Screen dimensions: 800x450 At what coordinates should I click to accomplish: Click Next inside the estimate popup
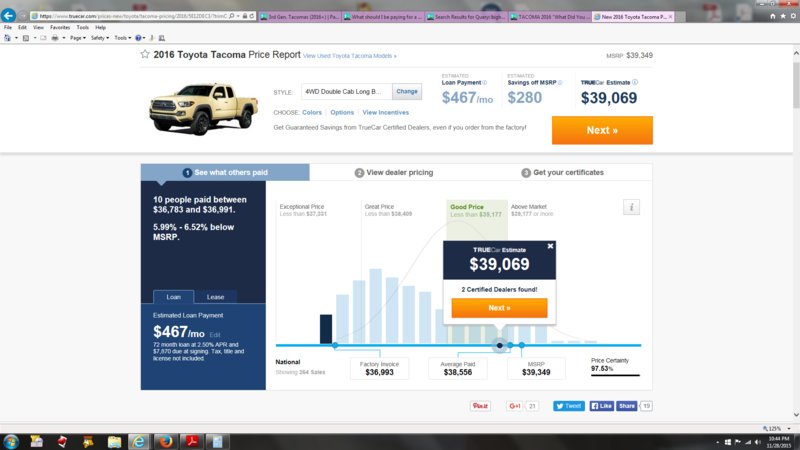tap(499, 308)
